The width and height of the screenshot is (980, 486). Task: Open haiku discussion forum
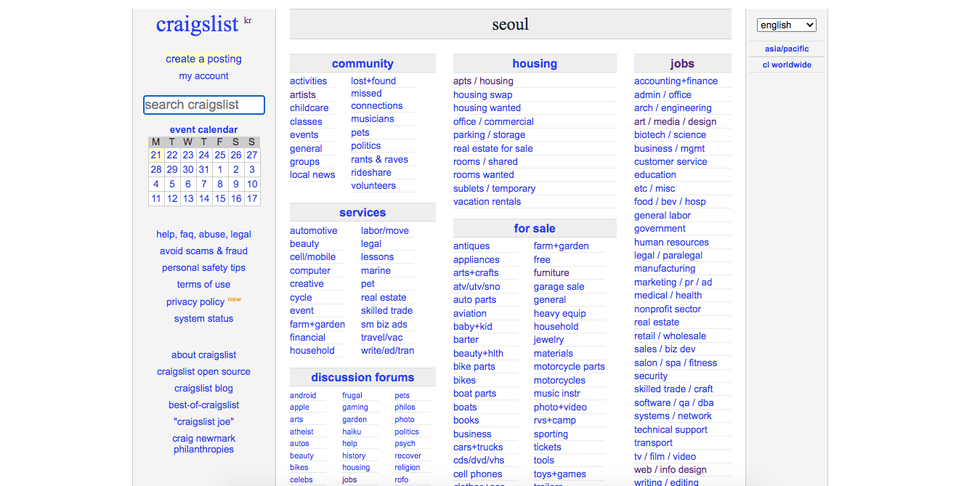(x=352, y=432)
